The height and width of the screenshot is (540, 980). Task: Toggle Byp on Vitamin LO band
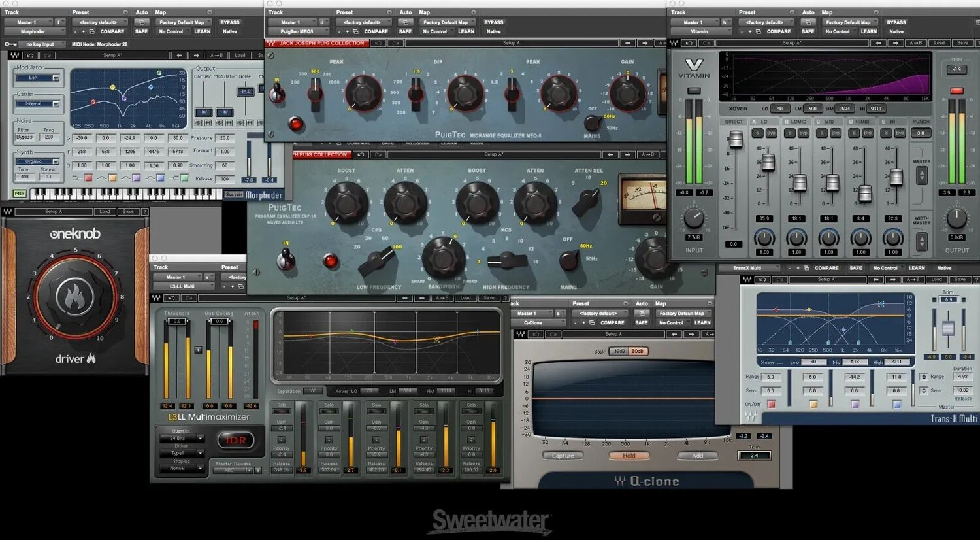tap(771, 133)
